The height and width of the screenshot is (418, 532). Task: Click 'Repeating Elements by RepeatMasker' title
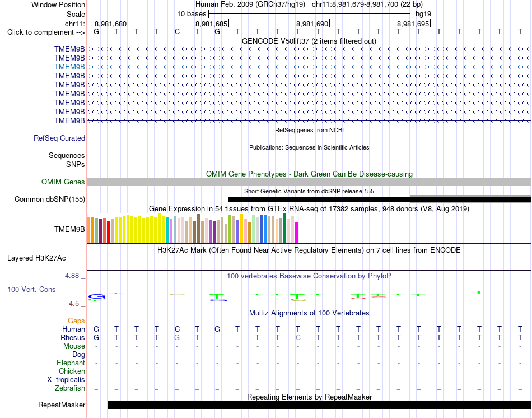coord(309,397)
